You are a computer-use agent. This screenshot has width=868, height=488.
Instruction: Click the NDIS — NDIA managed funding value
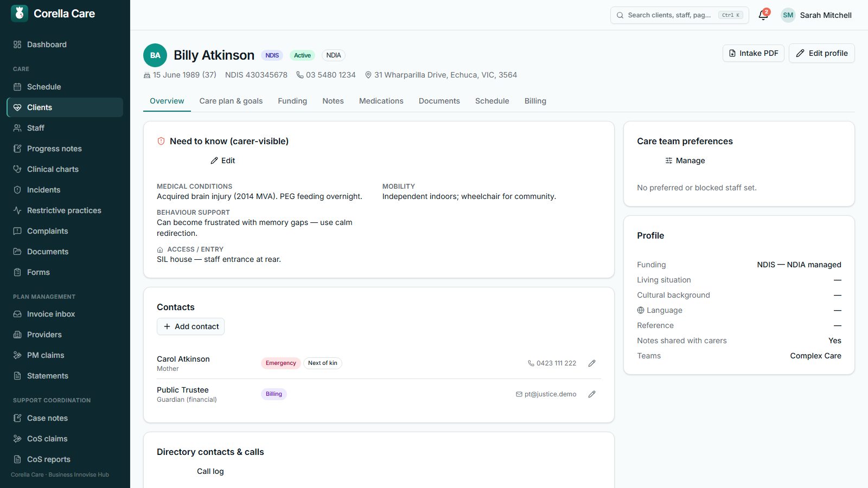[x=799, y=265]
